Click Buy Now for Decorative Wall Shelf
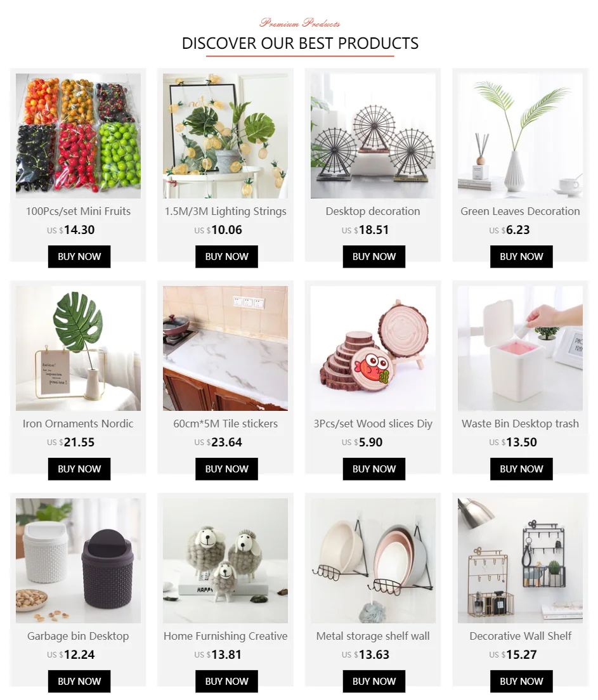 [521, 681]
